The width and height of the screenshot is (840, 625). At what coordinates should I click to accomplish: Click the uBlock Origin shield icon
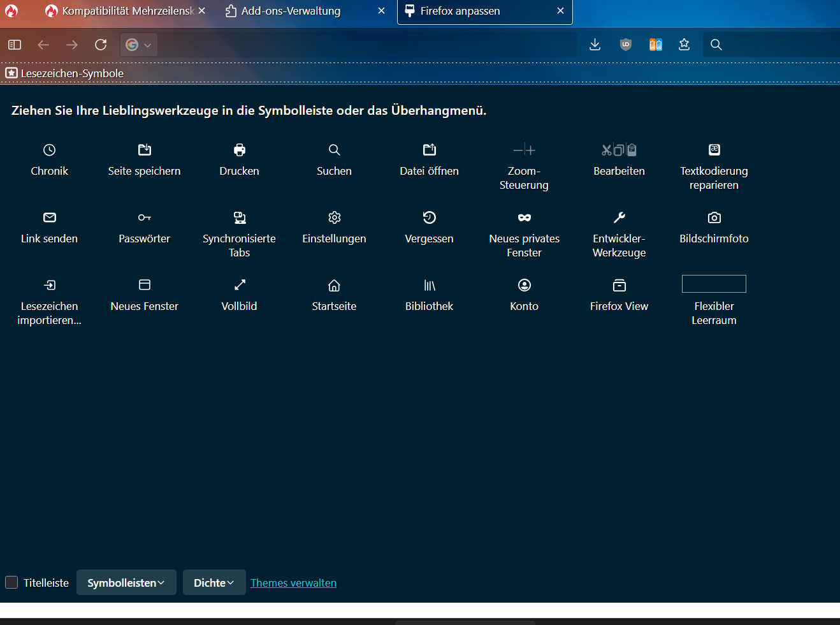click(x=625, y=45)
